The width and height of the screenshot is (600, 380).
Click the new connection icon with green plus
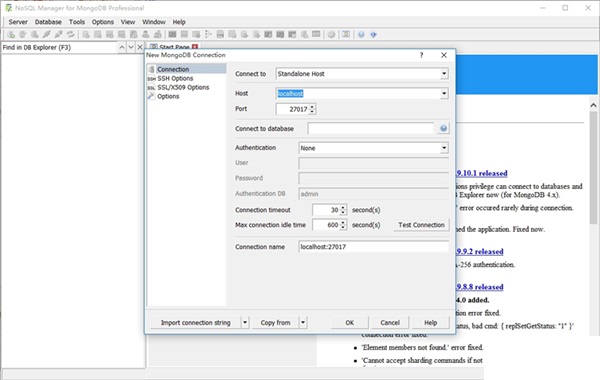[11, 34]
